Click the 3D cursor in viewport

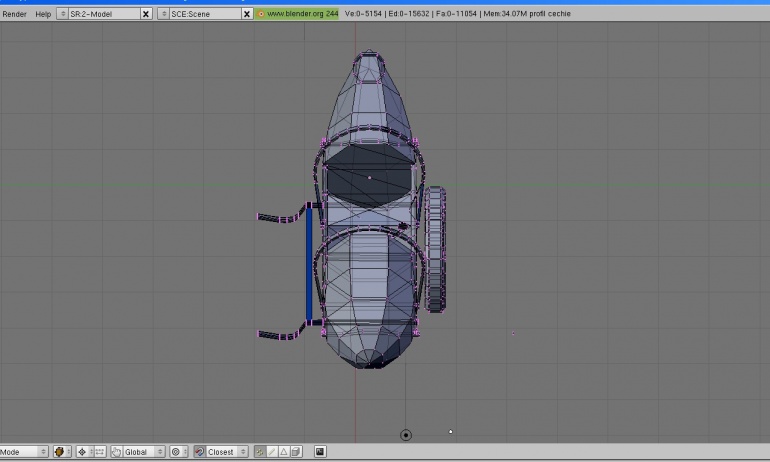point(406,435)
